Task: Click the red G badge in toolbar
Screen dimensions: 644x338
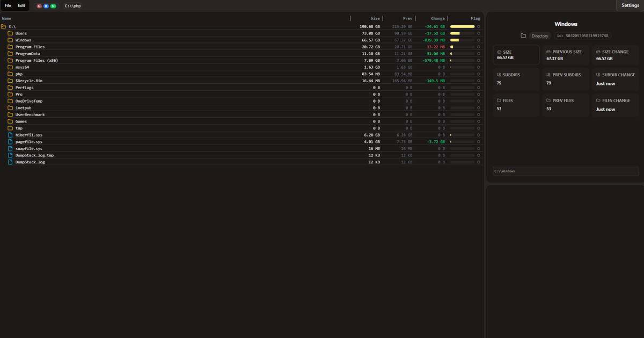Action: (39, 6)
